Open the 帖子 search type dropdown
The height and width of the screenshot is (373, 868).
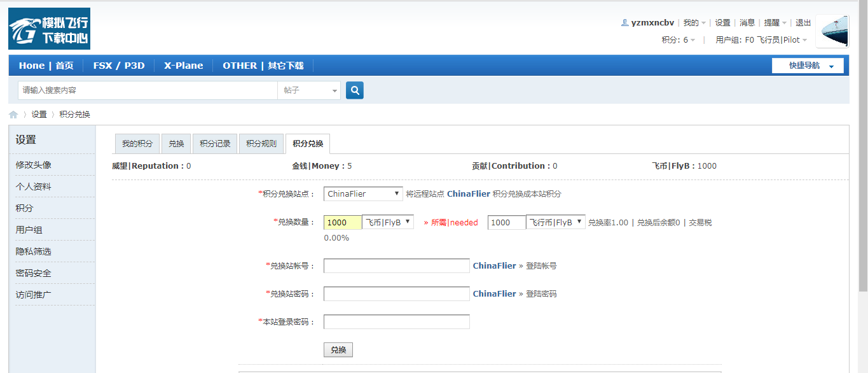(309, 90)
